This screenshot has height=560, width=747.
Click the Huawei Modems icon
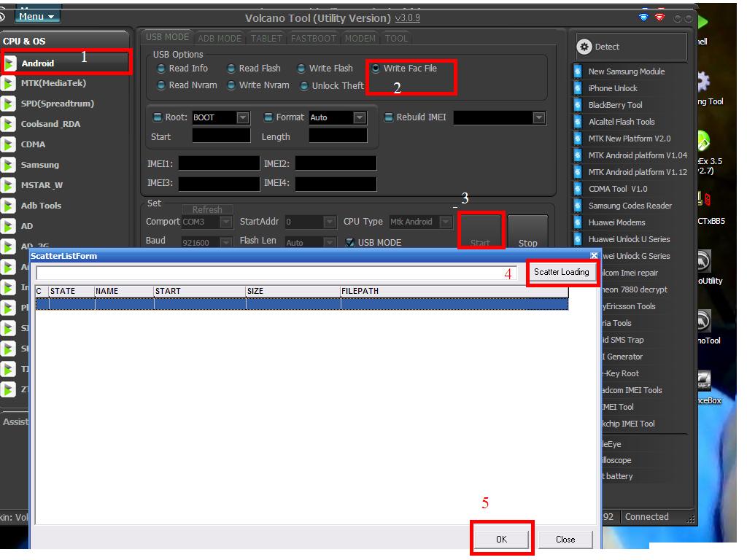[x=578, y=222]
